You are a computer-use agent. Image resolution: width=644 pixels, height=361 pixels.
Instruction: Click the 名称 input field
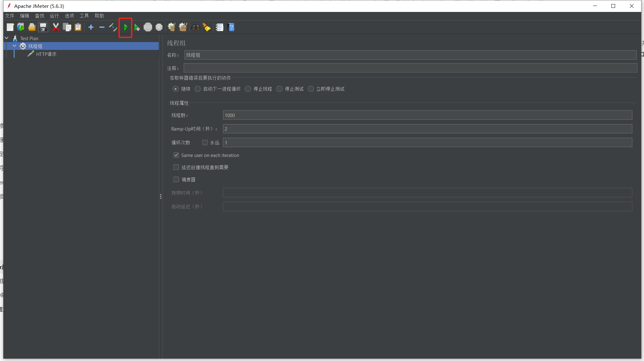[410, 55]
